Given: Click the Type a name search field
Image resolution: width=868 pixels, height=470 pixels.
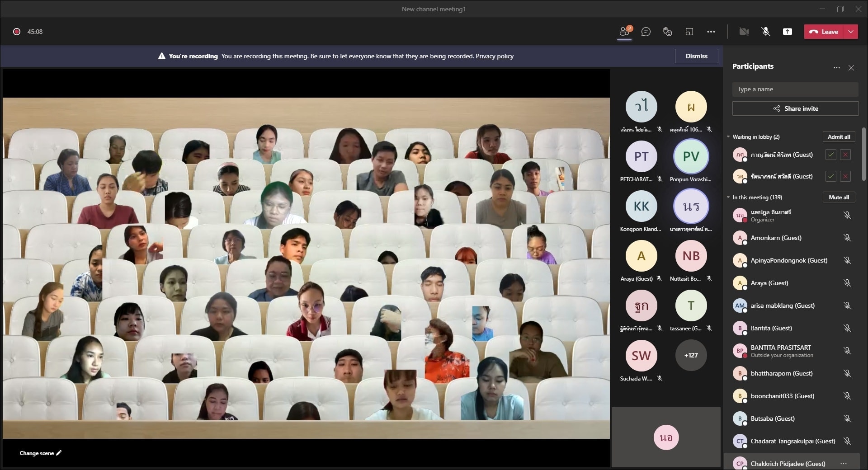Looking at the screenshot, I should [795, 89].
